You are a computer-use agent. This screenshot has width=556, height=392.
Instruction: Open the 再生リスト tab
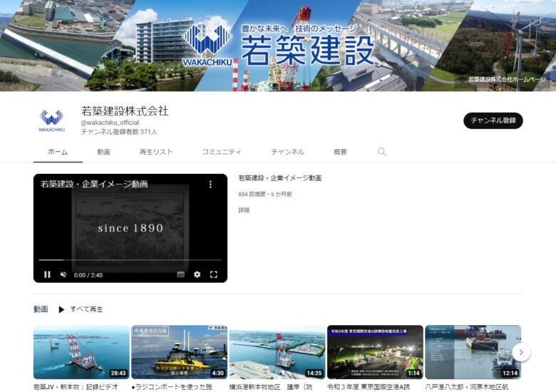point(156,152)
